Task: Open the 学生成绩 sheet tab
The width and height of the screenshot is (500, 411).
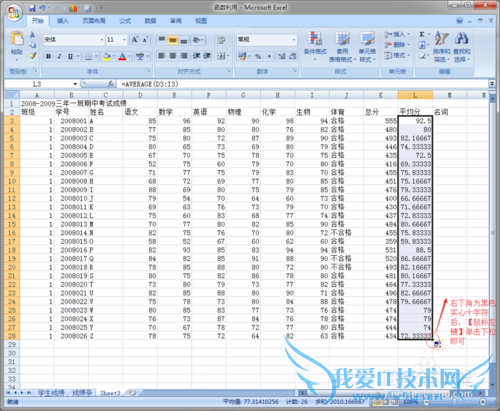Action: [x=51, y=393]
